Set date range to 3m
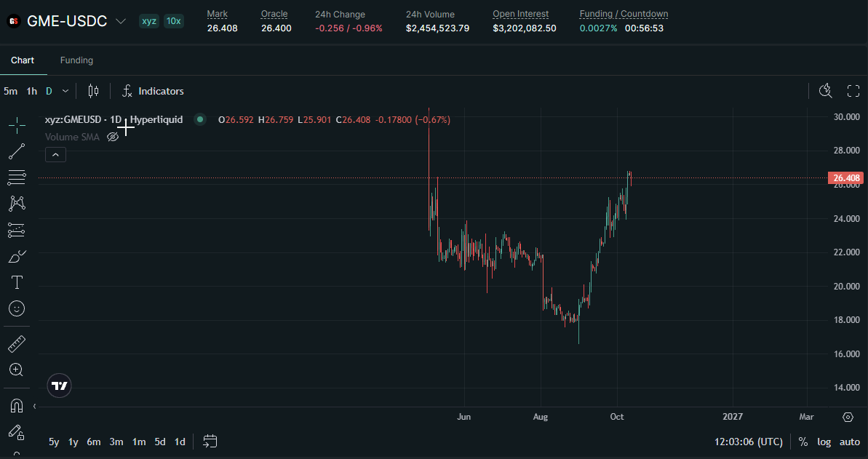The height and width of the screenshot is (459, 868). [116, 442]
